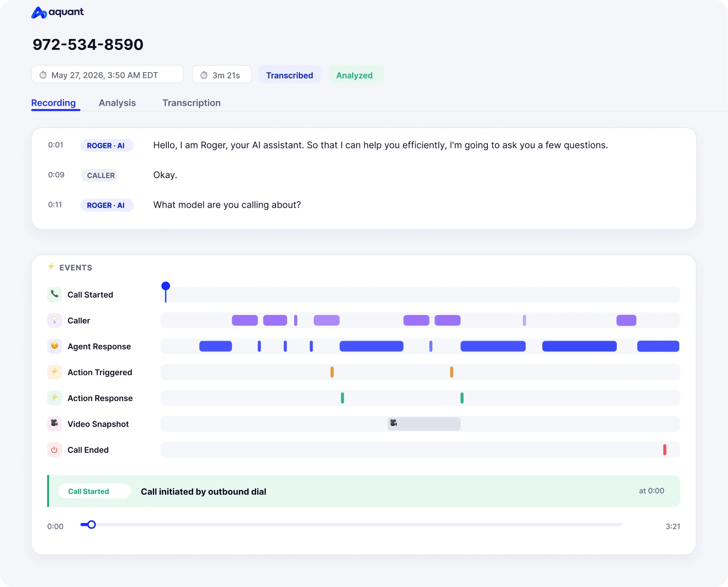
Task: Click the clock icon beside the call date
Action: (x=43, y=75)
